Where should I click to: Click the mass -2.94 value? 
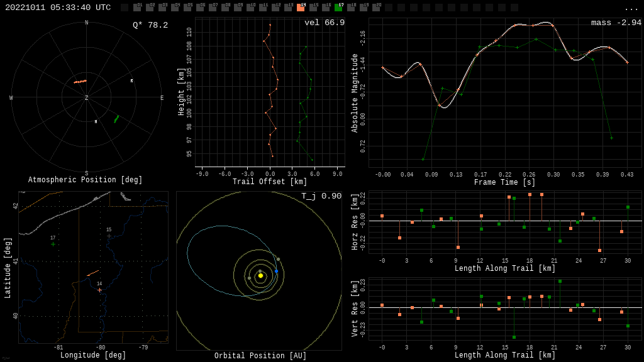616,23
